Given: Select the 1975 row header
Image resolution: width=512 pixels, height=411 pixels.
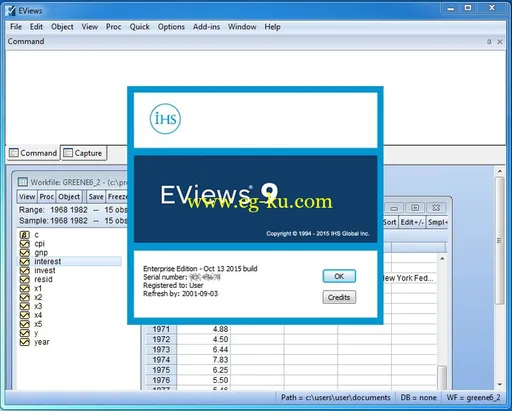Looking at the screenshot, I should click(x=161, y=370).
